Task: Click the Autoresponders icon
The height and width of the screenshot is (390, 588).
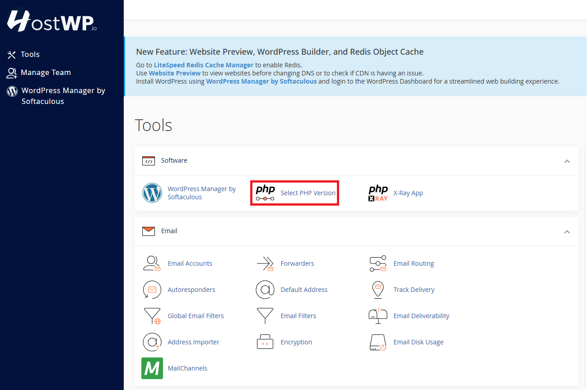Action: click(x=152, y=290)
